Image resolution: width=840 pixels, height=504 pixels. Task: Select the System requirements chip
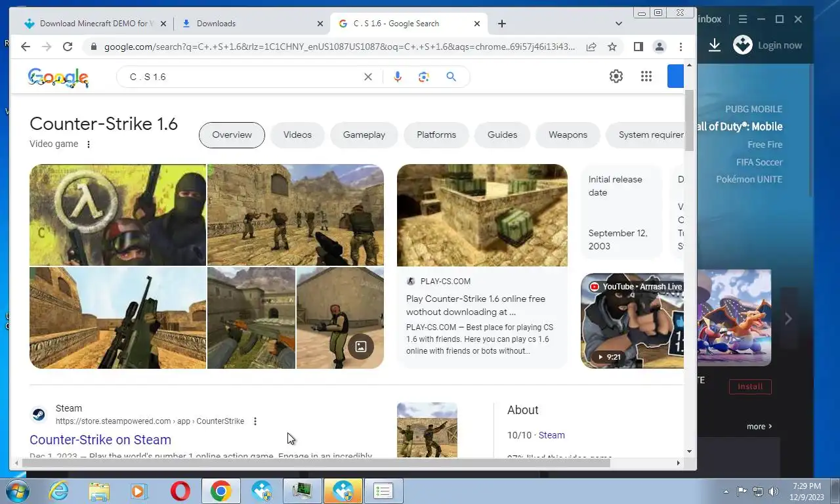tap(645, 135)
